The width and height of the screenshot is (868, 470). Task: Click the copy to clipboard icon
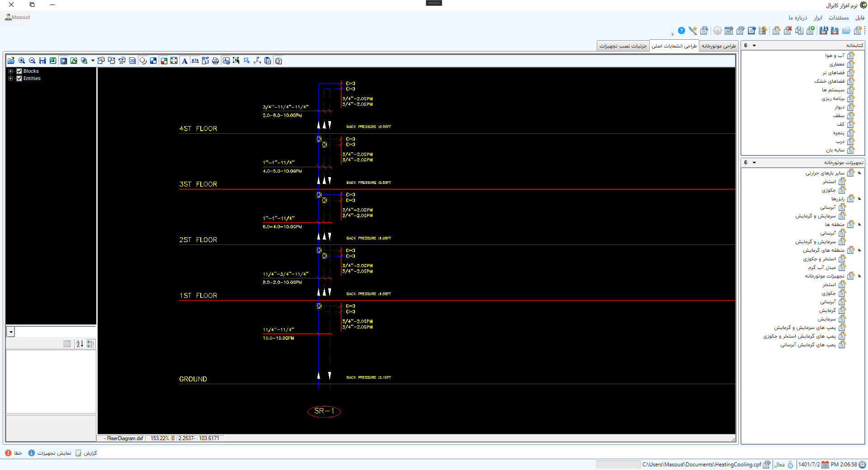coord(268,61)
